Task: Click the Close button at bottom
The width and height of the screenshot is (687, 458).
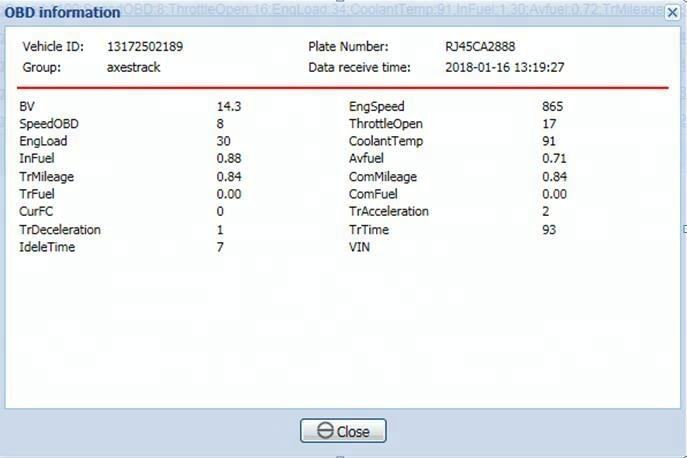Action: 343,431
